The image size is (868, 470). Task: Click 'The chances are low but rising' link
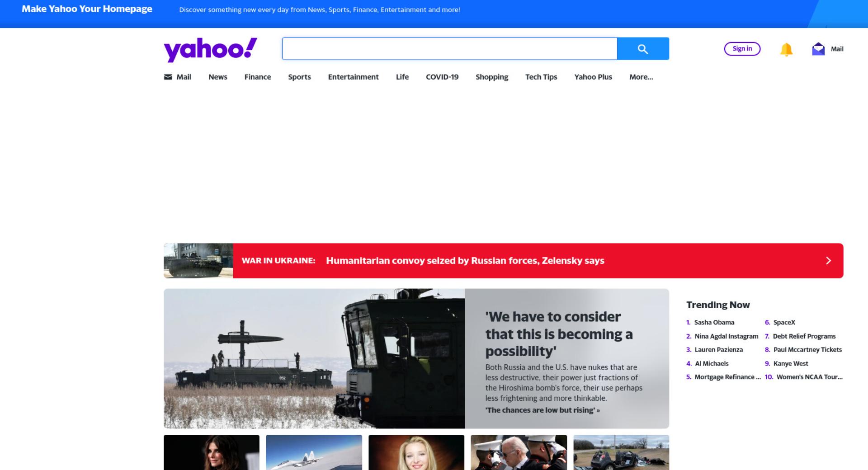click(542, 410)
